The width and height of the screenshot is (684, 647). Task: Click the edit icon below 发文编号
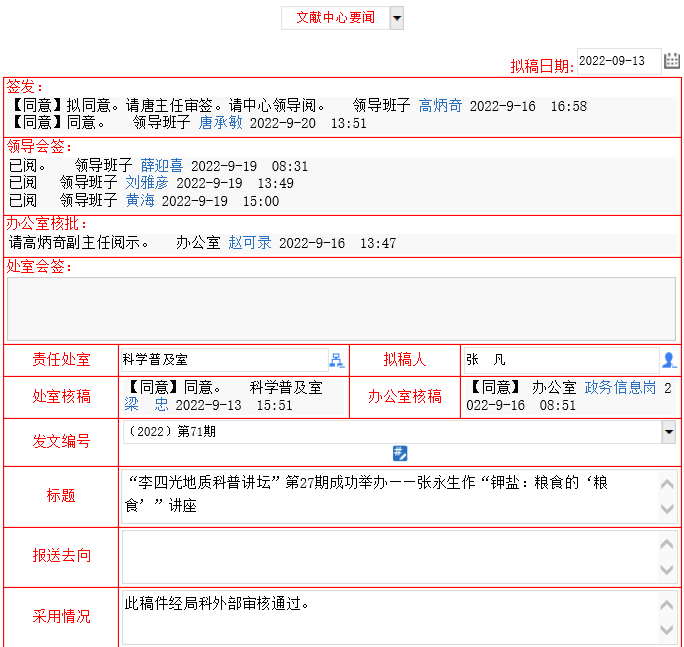tap(400, 453)
